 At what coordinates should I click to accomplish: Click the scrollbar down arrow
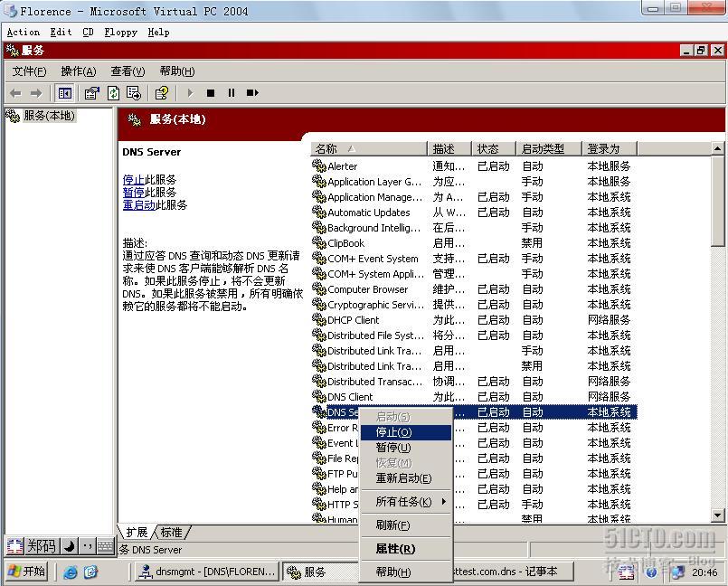[717, 515]
